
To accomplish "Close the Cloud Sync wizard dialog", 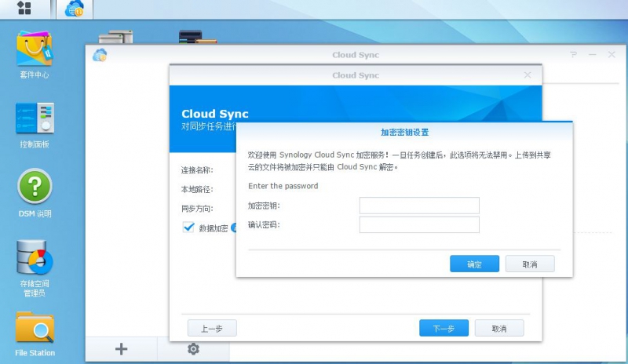I will click(x=527, y=75).
